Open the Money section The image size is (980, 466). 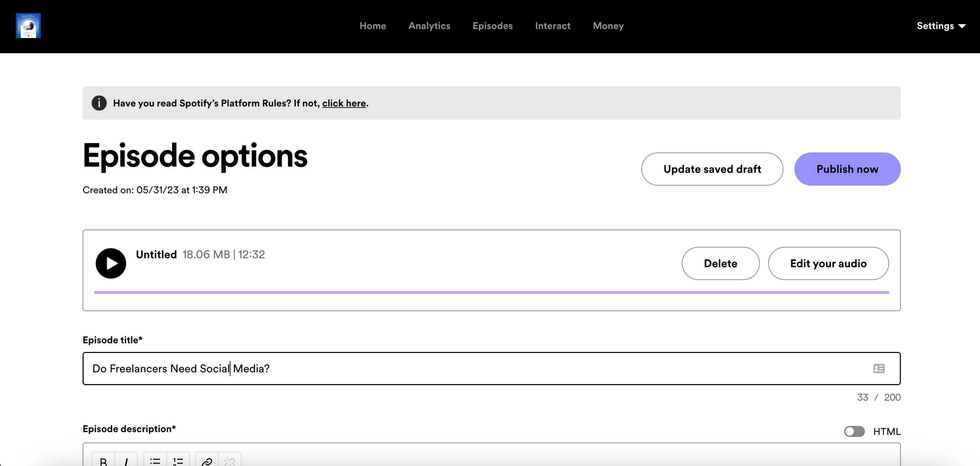click(x=608, y=26)
